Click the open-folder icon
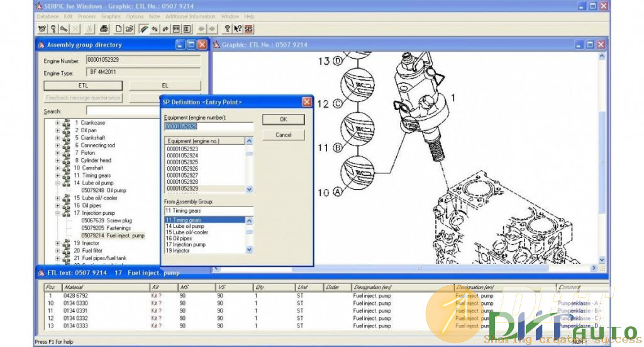 click(130, 29)
